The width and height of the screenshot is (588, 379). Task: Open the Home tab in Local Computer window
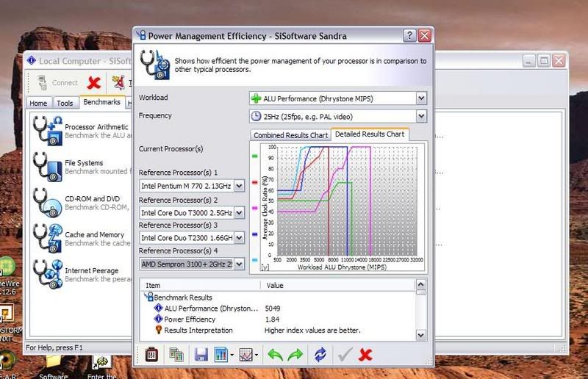[38, 103]
